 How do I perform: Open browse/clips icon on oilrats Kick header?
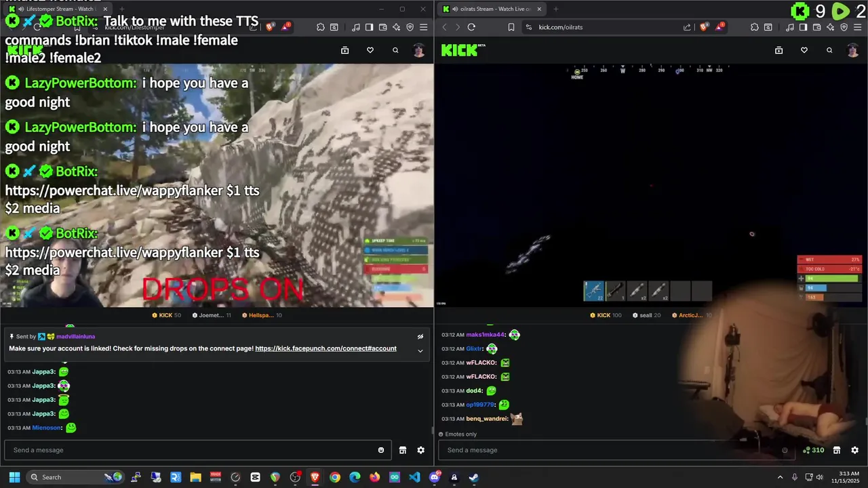pyautogui.click(x=778, y=50)
